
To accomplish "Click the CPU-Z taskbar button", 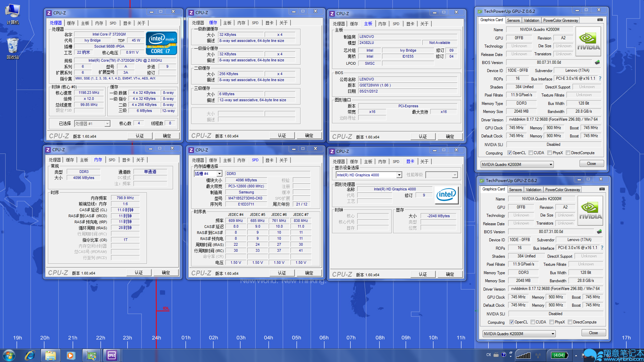I will (x=112, y=355).
